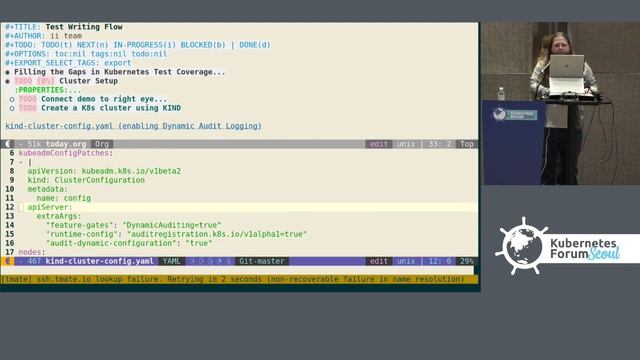Click the edit state on yaml modeline
Screen dimensions: 640x360
coord(378,261)
